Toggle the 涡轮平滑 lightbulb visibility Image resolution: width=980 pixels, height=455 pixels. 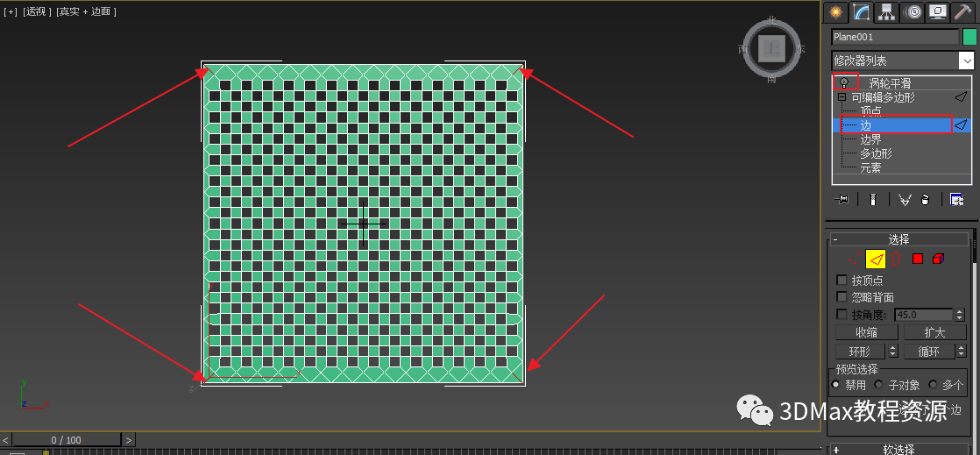pyautogui.click(x=844, y=82)
